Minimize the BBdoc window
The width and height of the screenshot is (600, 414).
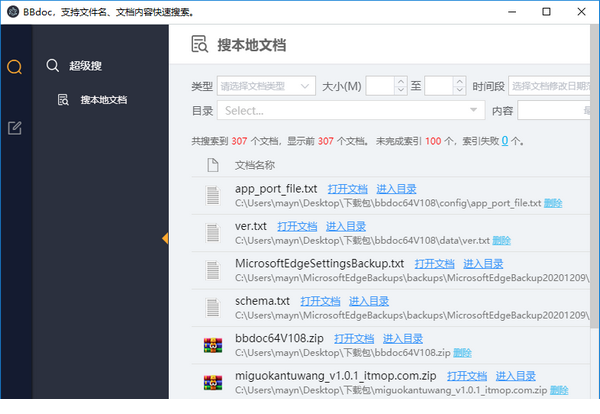click(x=512, y=12)
